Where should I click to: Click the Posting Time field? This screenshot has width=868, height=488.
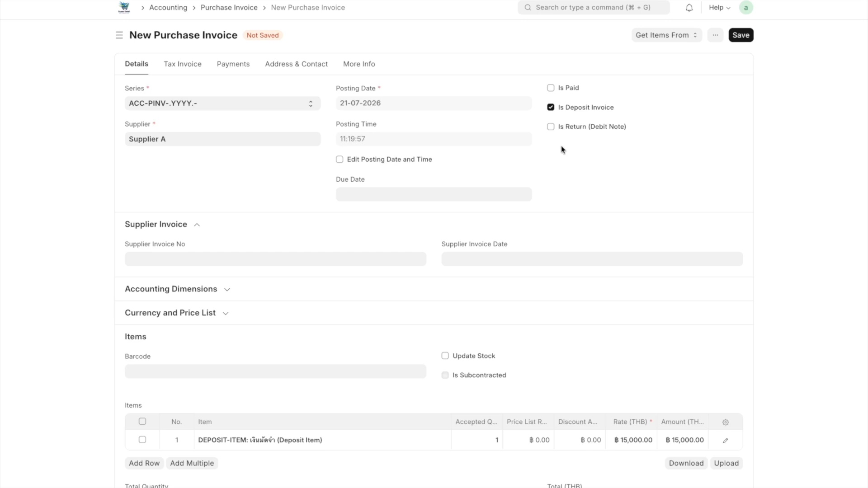pos(434,139)
